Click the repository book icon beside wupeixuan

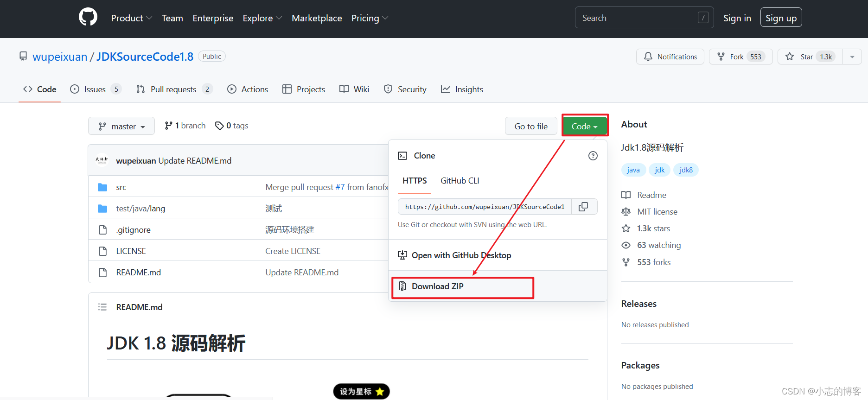coord(23,56)
